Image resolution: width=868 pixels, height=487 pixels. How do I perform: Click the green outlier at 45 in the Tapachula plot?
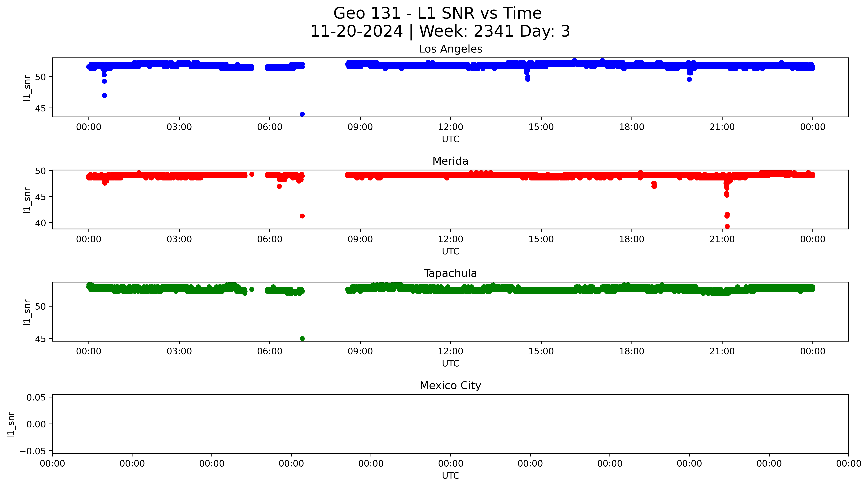[302, 338]
